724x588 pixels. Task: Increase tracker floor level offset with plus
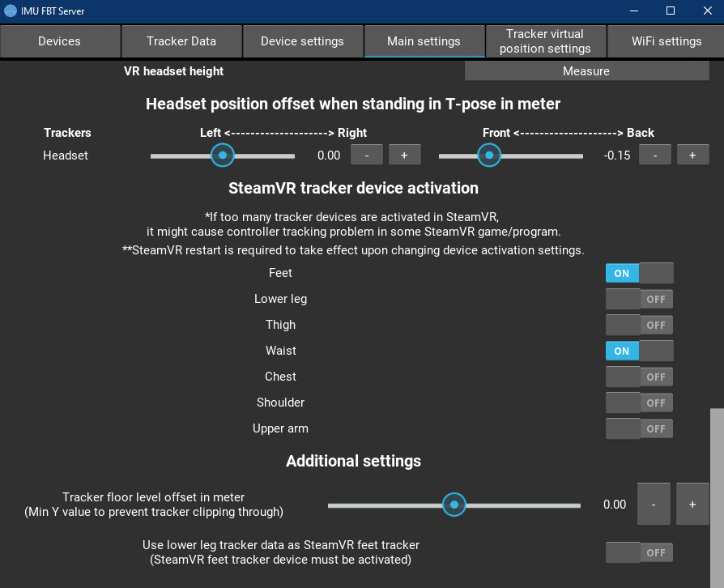pyautogui.click(x=692, y=504)
